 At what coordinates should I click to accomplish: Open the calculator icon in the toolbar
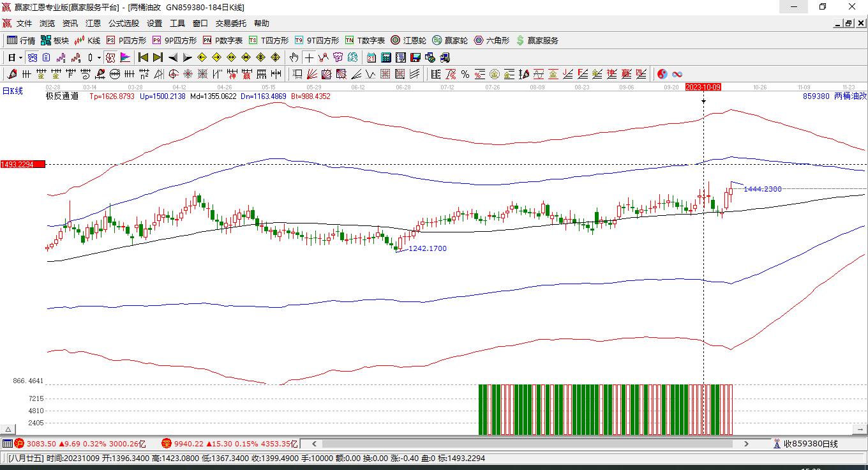tap(385, 57)
